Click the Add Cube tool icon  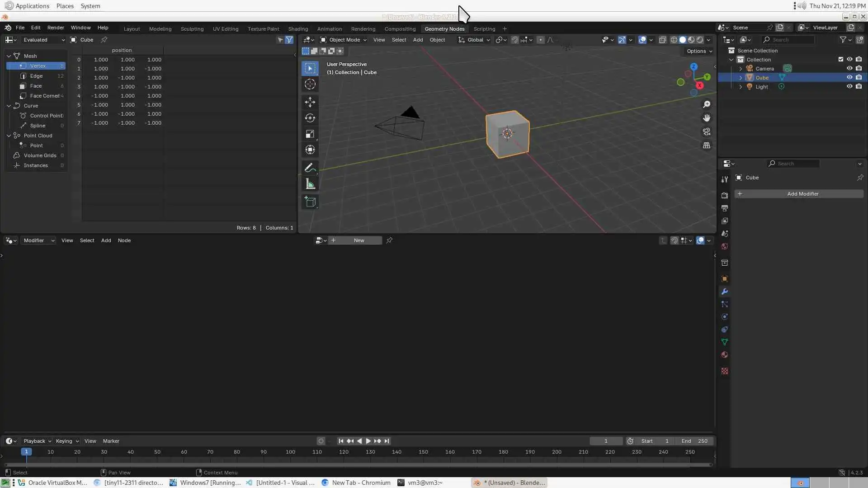point(310,202)
